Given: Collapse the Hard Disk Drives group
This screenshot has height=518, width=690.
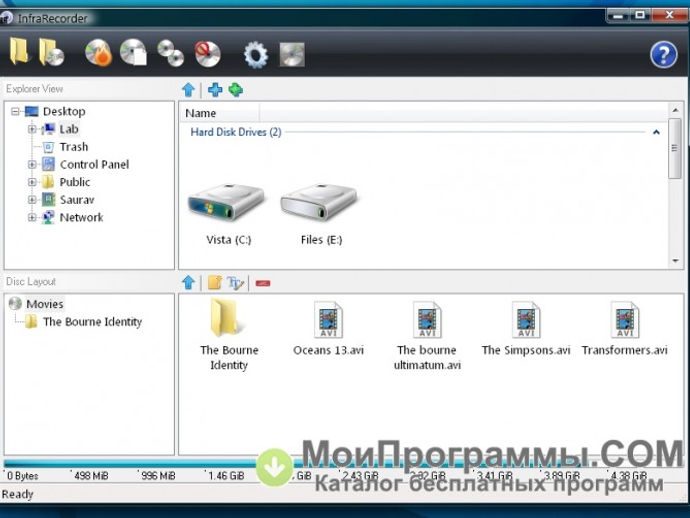Looking at the screenshot, I should point(656,132).
